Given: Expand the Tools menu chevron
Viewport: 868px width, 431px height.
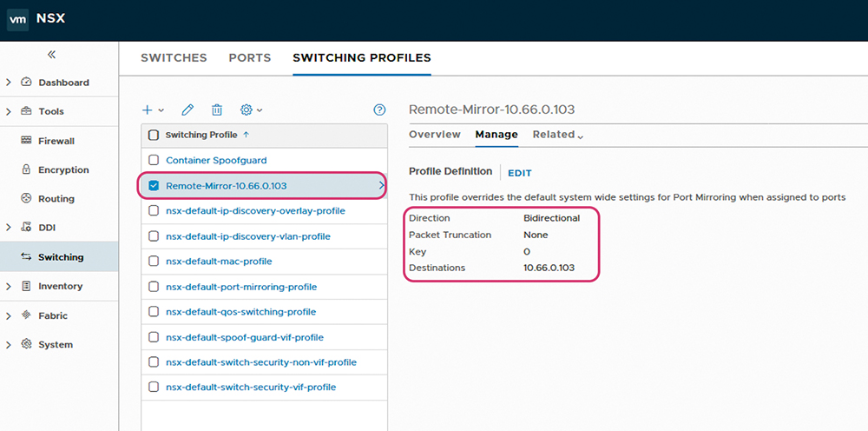Looking at the screenshot, I should [x=9, y=111].
